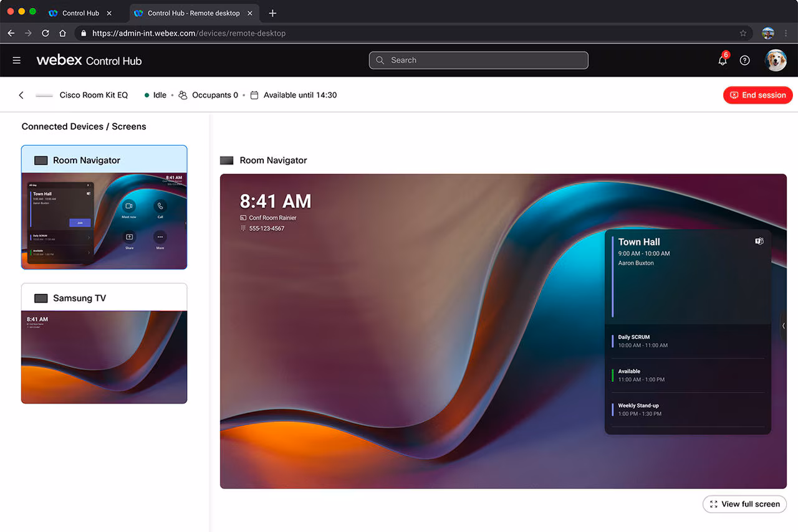
Task: Click the Aaron Buxton organizer name
Action: [636, 263]
